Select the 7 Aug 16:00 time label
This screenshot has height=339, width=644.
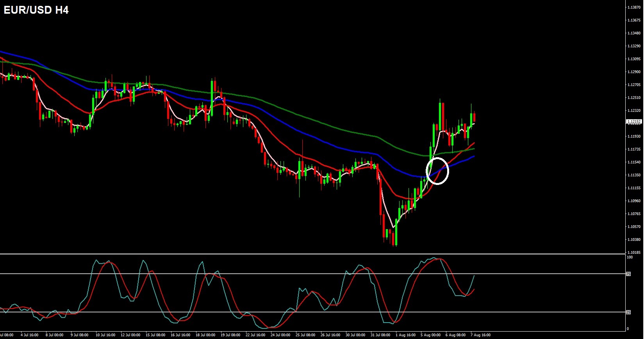[x=481, y=335]
